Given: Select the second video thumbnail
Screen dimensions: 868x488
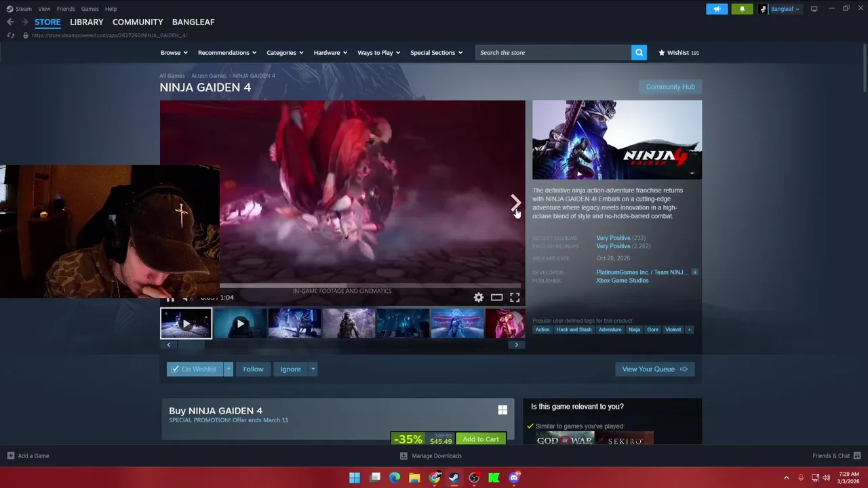Looking at the screenshot, I should click(240, 324).
